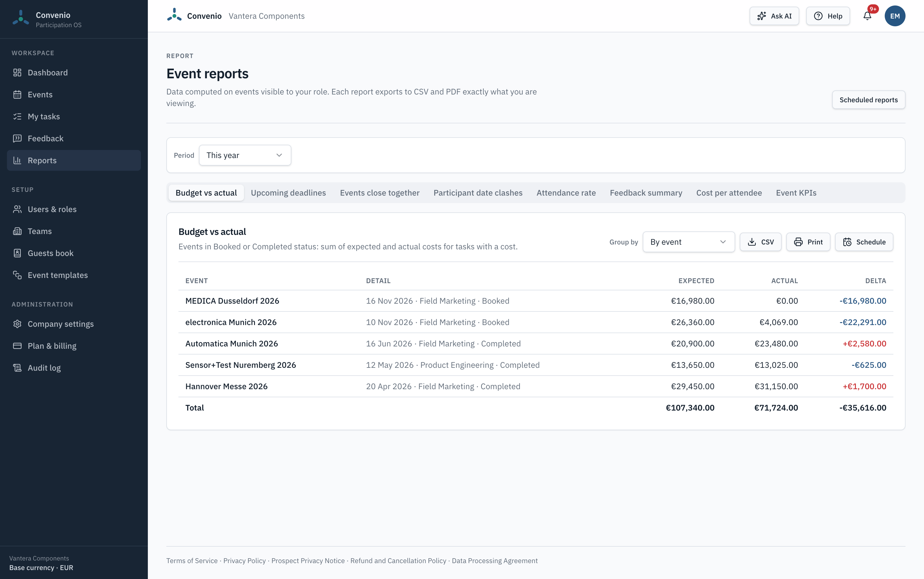This screenshot has height=579, width=924.
Task: Click the Convenio logo in top header
Action: [174, 15]
